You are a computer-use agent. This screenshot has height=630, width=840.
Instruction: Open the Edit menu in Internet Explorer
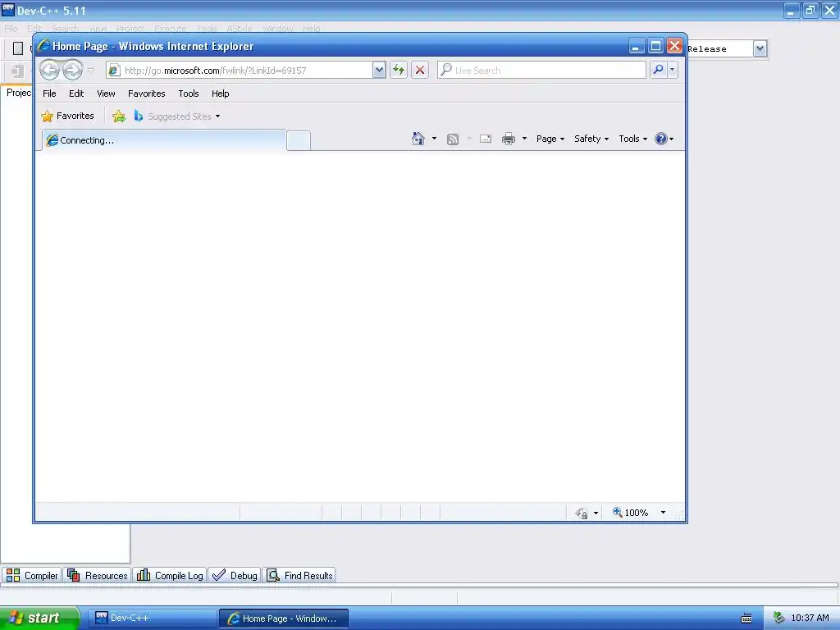pyautogui.click(x=76, y=94)
